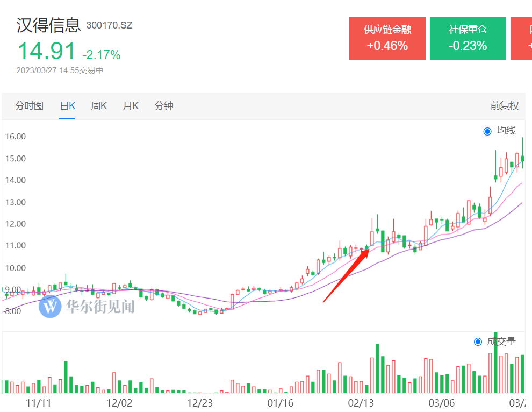Toggle the 成交量 radio button

tap(478, 342)
